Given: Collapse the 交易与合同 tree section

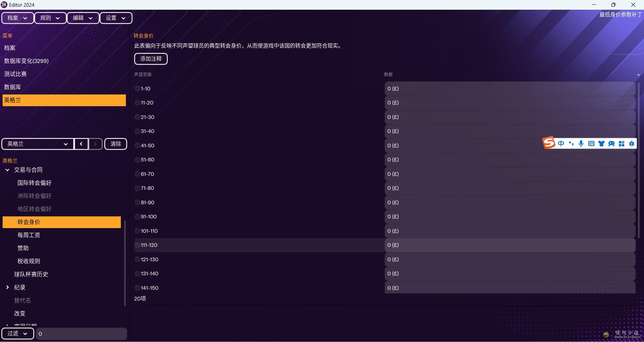Looking at the screenshot, I should pyautogui.click(x=7, y=170).
